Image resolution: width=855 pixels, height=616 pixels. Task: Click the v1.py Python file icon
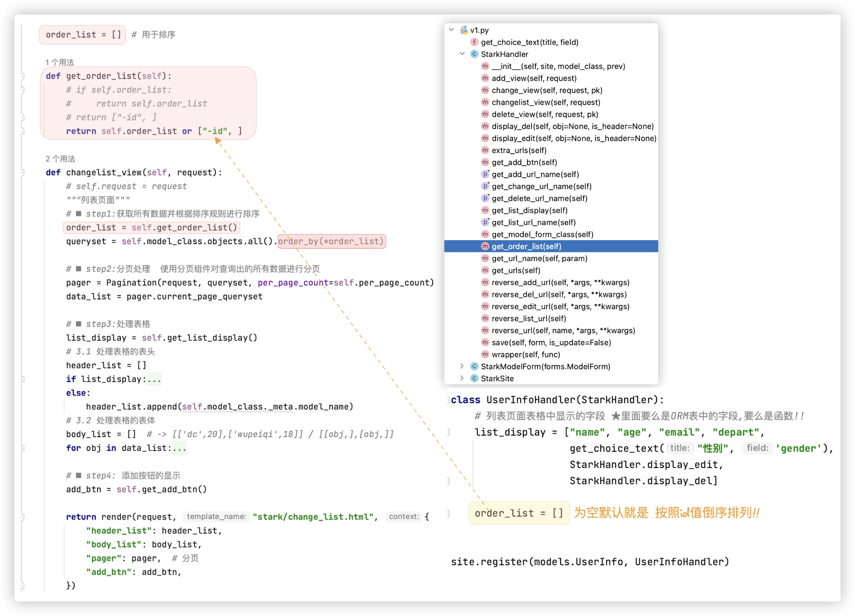coord(464,30)
